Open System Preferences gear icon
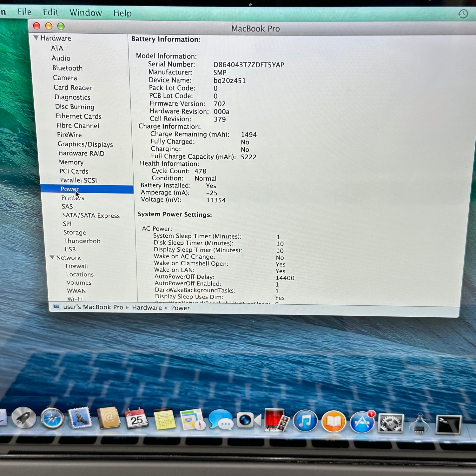 [391, 423]
